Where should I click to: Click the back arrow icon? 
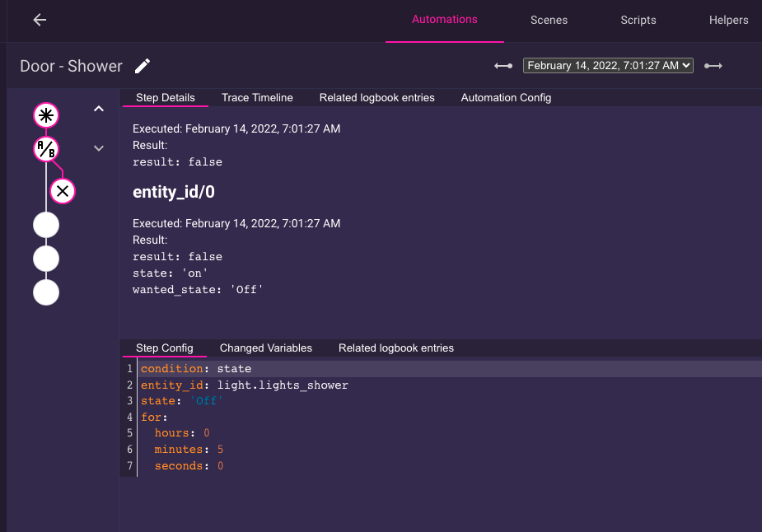coord(40,21)
